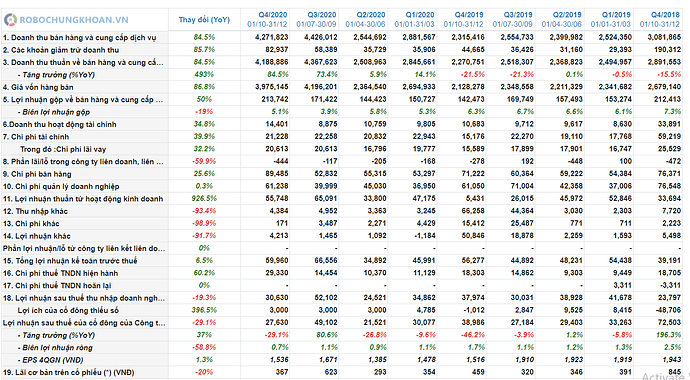Click row 16. Chi phí thuế TNDN hiện hành
Screen dimensions: 690x380
60,273
